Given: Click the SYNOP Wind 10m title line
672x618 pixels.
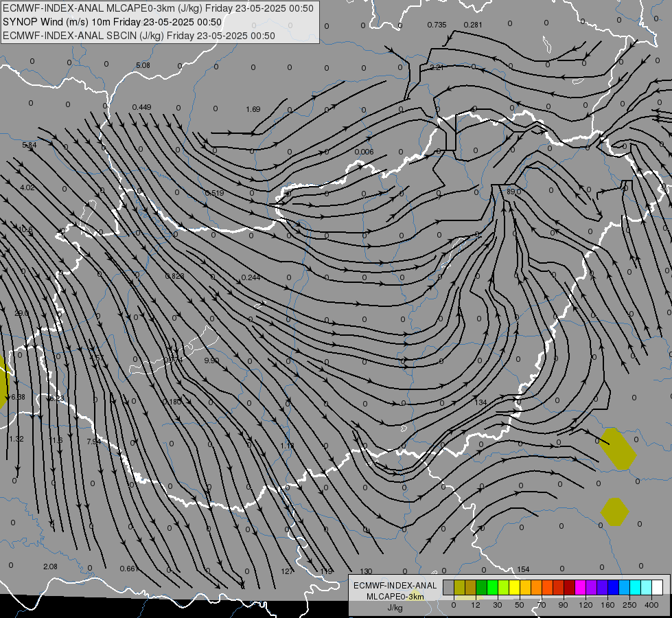Looking at the screenshot, I should 113,22.
